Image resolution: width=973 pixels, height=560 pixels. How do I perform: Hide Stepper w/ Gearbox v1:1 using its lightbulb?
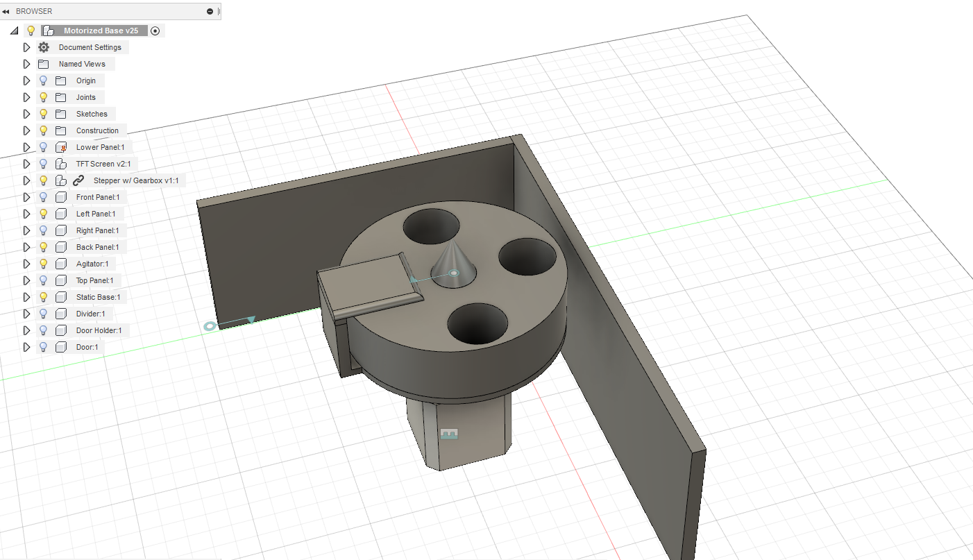click(43, 180)
